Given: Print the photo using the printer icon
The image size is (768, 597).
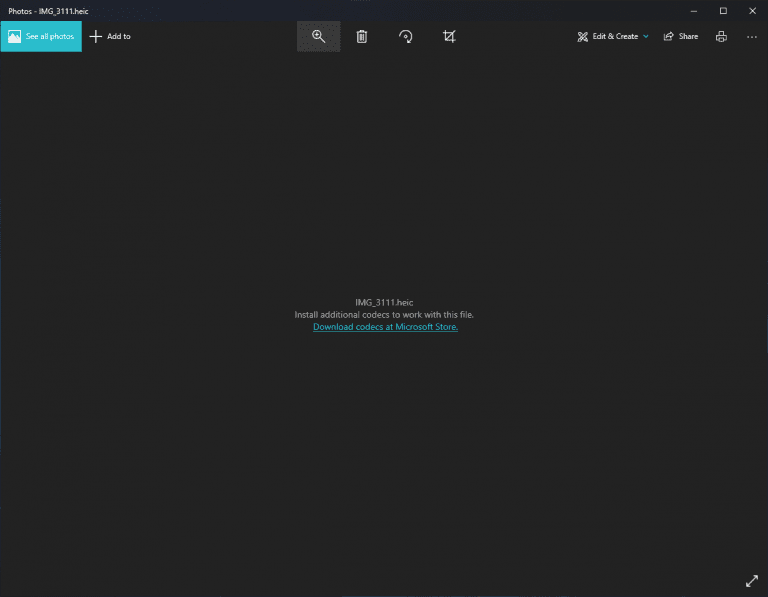Looking at the screenshot, I should [x=721, y=36].
